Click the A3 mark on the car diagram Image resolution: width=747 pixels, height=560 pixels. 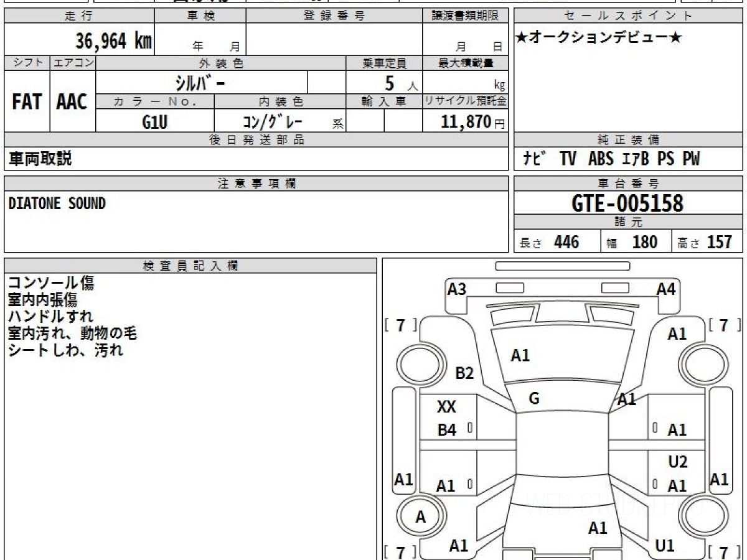click(457, 289)
